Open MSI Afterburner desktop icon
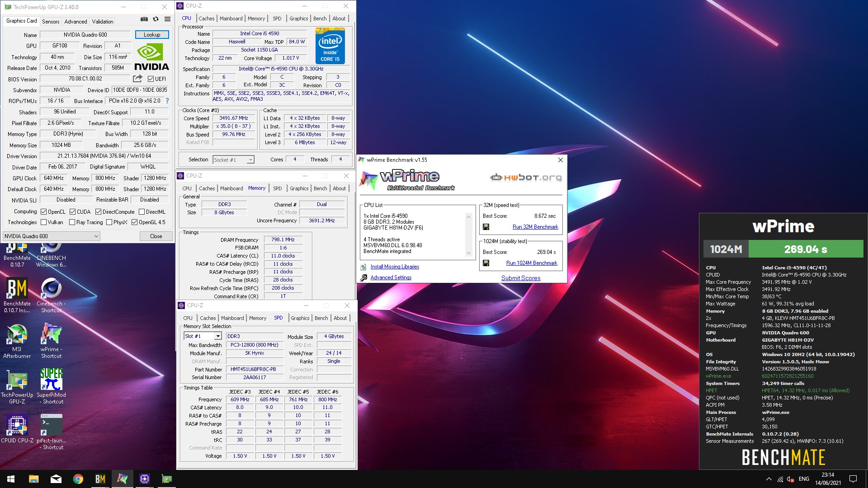The image size is (868, 488). click(17, 341)
